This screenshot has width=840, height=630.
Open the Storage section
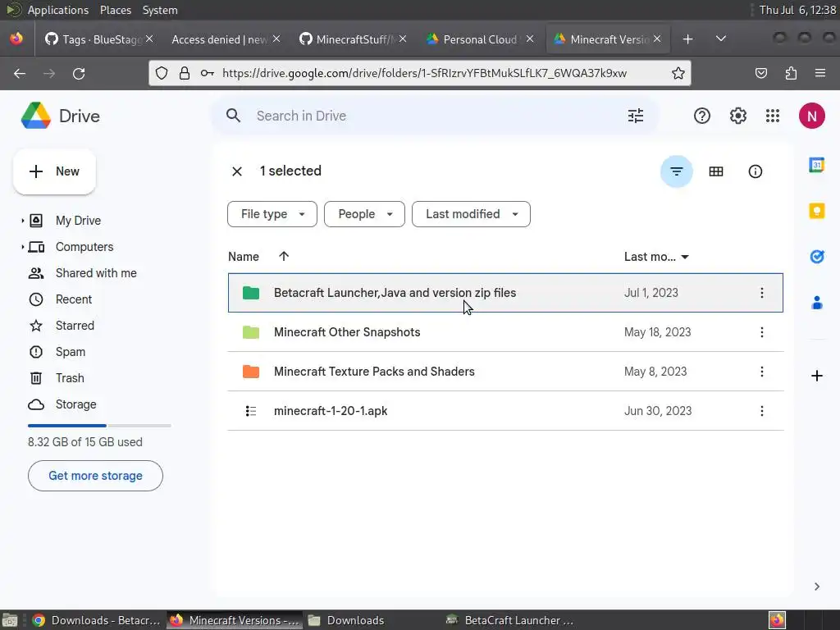(x=75, y=404)
